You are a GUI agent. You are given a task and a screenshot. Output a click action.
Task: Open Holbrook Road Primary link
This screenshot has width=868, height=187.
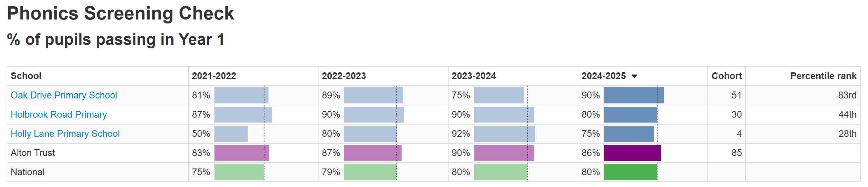(x=59, y=114)
